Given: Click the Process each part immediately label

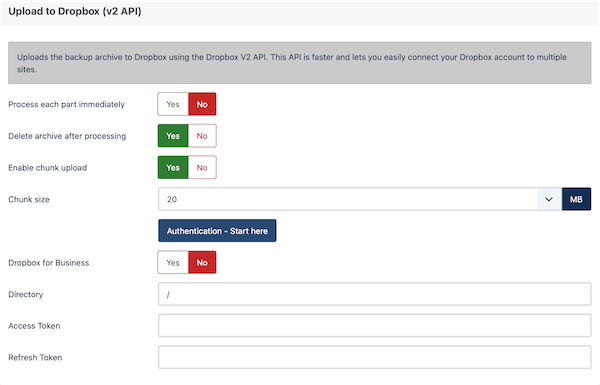Looking at the screenshot, I should (67, 104).
